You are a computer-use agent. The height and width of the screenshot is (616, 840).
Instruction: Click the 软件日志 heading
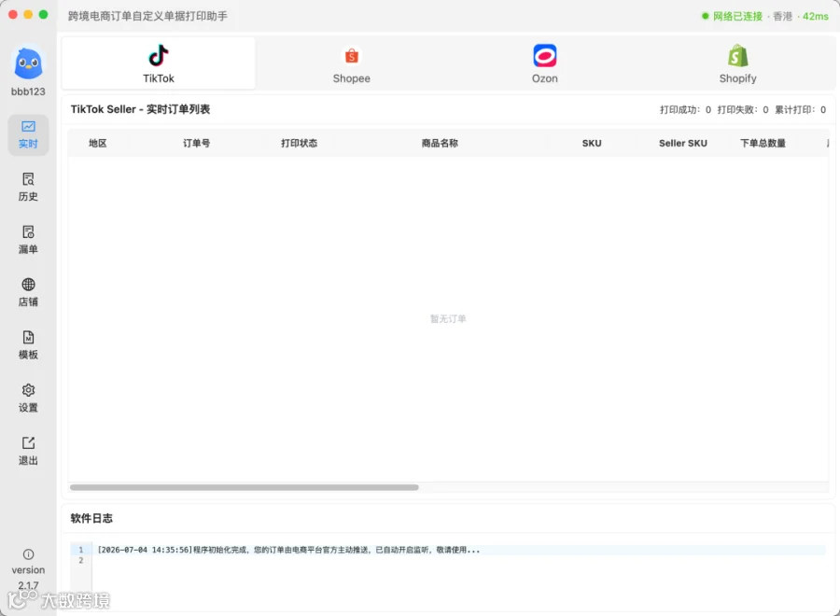click(x=91, y=518)
